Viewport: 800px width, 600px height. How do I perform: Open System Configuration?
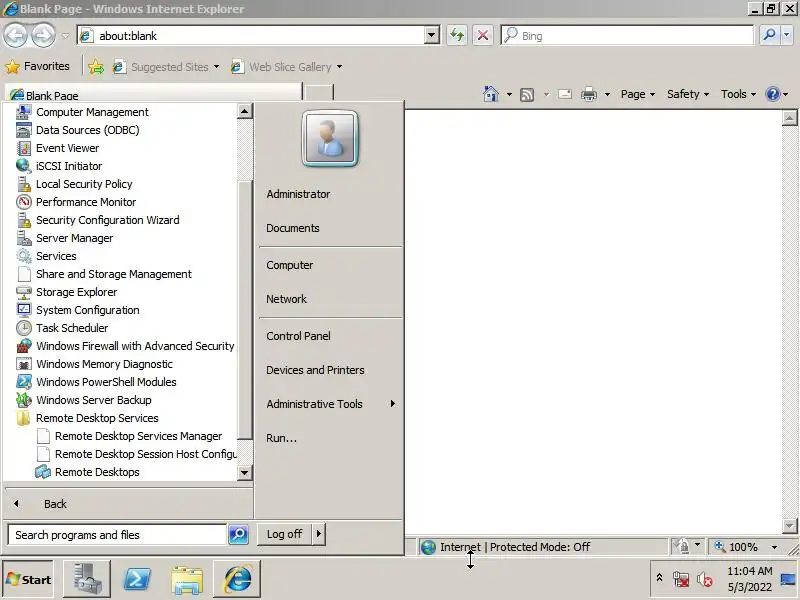(x=78, y=310)
